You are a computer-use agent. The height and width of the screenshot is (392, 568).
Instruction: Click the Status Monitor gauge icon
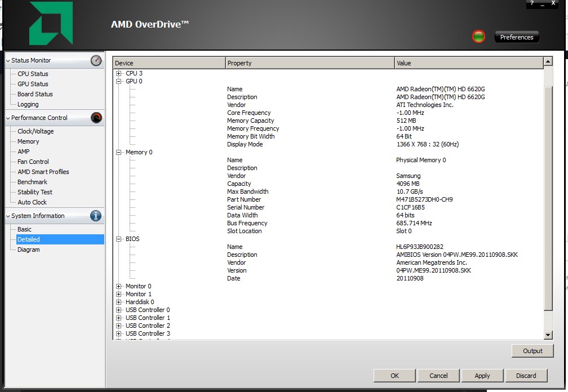(x=96, y=60)
